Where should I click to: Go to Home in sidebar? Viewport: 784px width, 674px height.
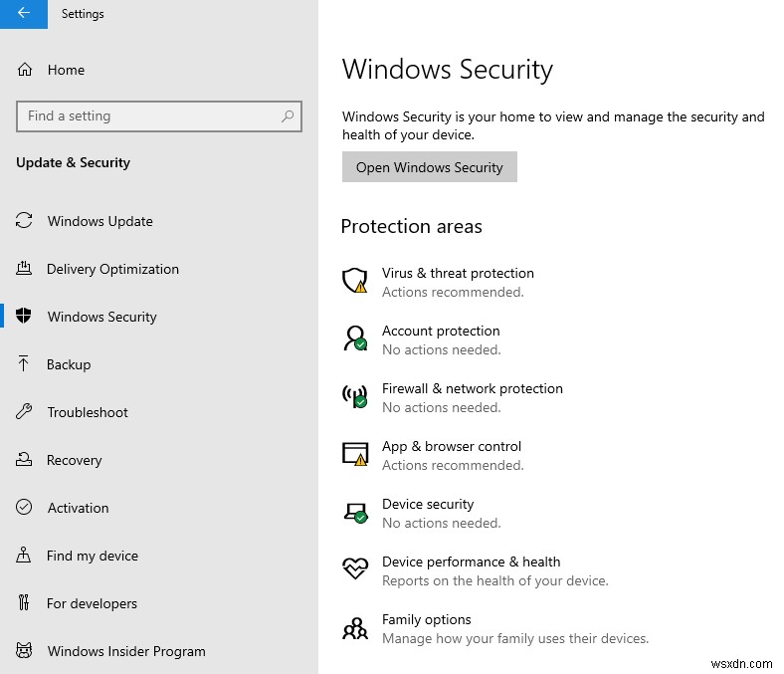[66, 70]
